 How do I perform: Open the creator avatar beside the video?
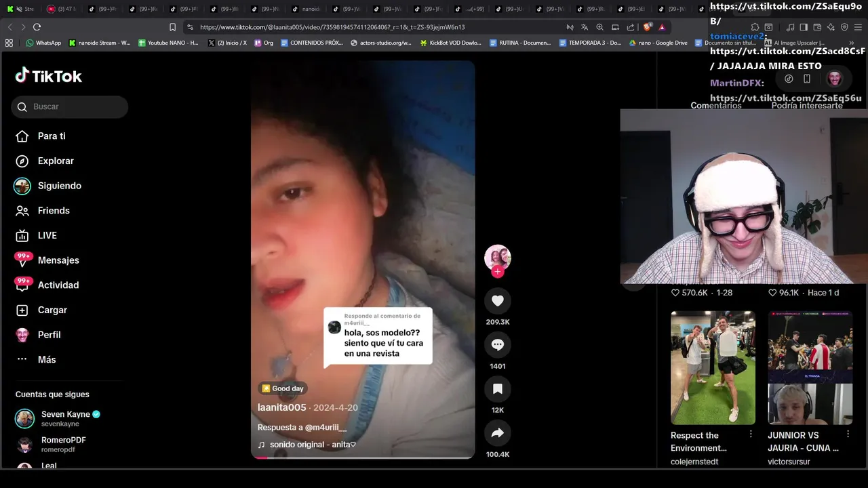(497, 258)
